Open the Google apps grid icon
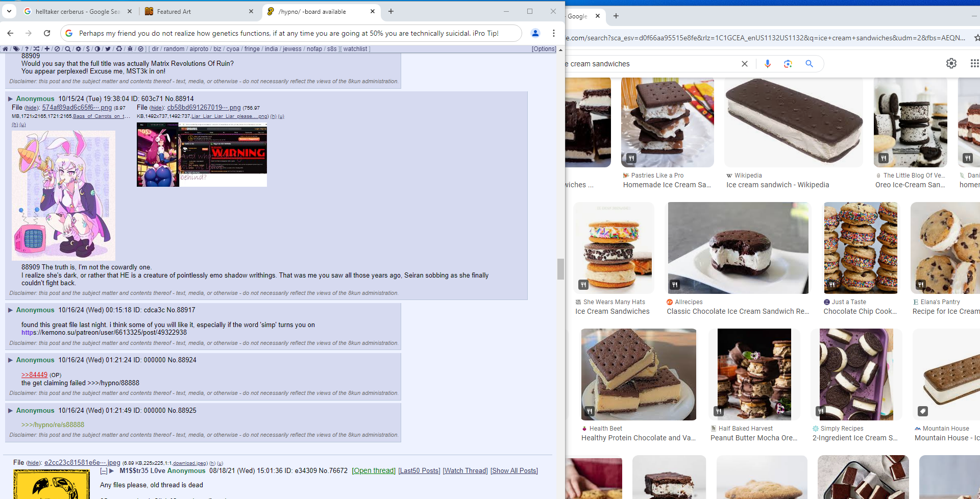 pyautogui.click(x=974, y=63)
